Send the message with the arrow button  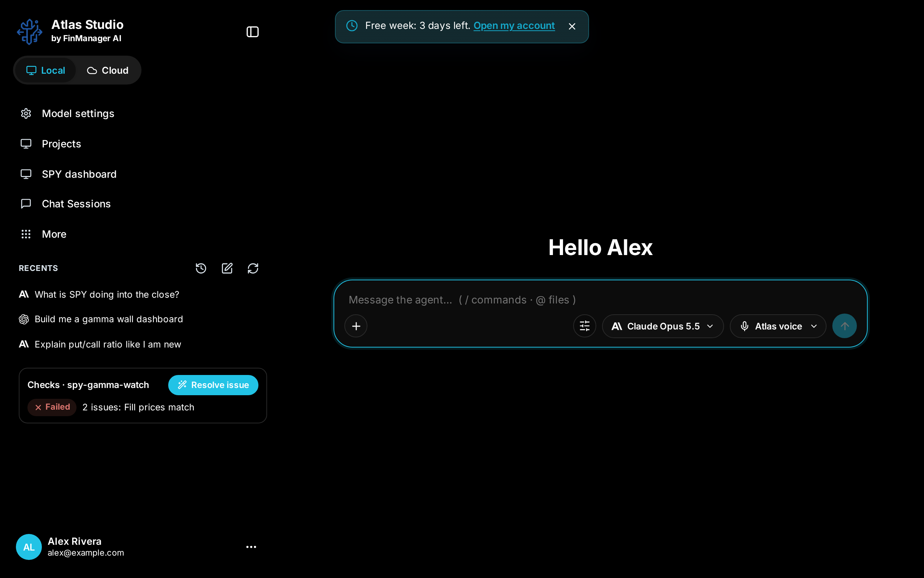point(845,326)
